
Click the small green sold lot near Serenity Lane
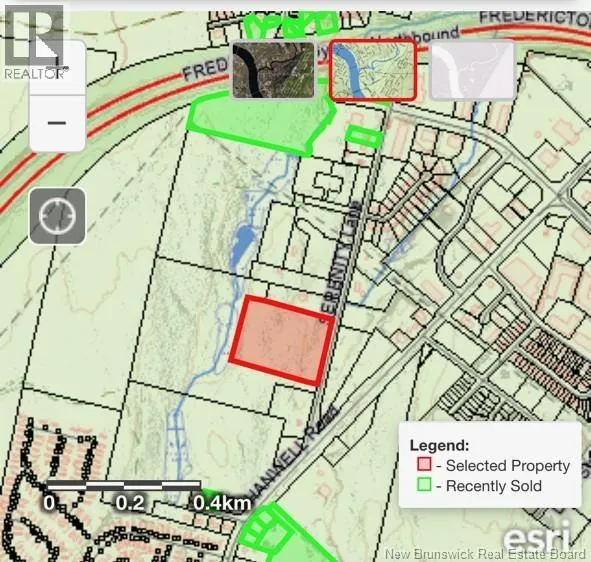point(363,136)
